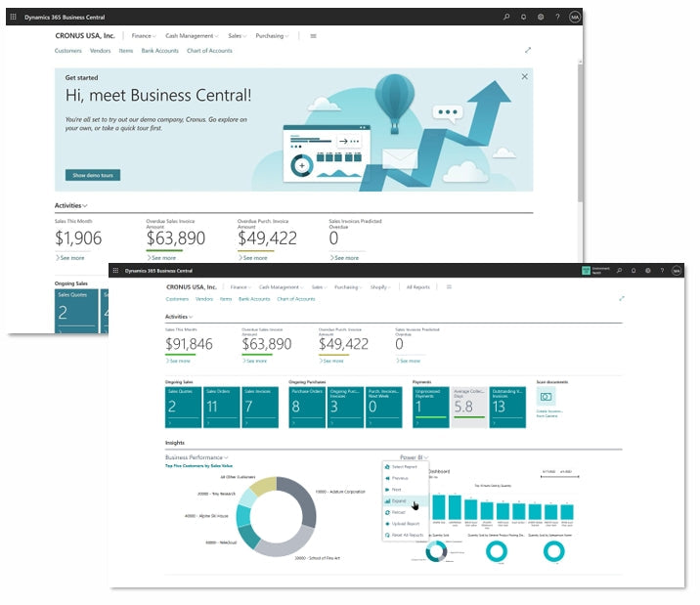700x605 pixels.
Task: Click the Scan documents camera tile icon
Action: [547, 397]
